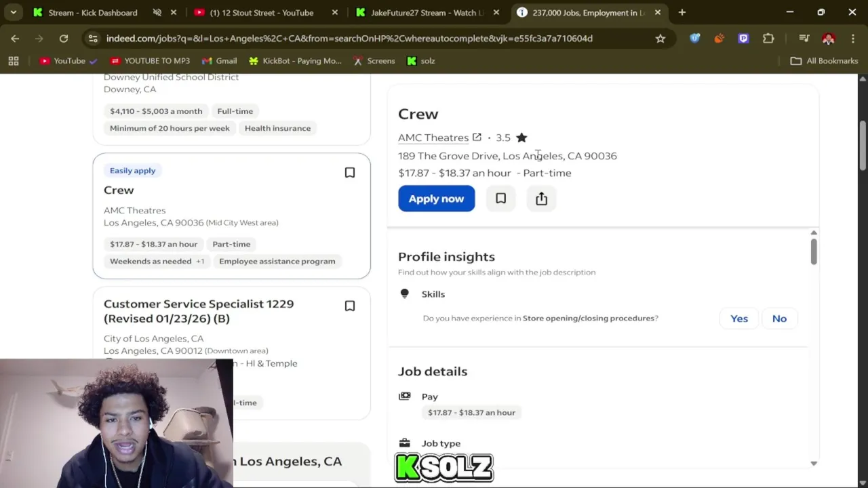This screenshot has width=868, height=488.
Task: Open the Crew job card title
Action: pos(119,190)
